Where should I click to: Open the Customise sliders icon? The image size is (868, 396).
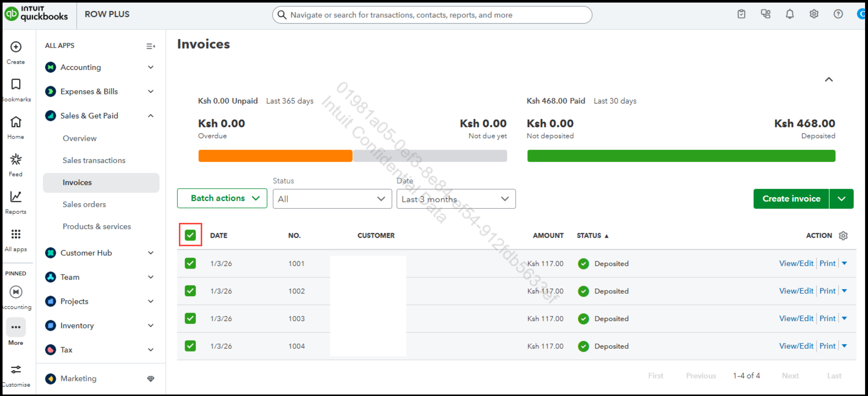point(16,370)
